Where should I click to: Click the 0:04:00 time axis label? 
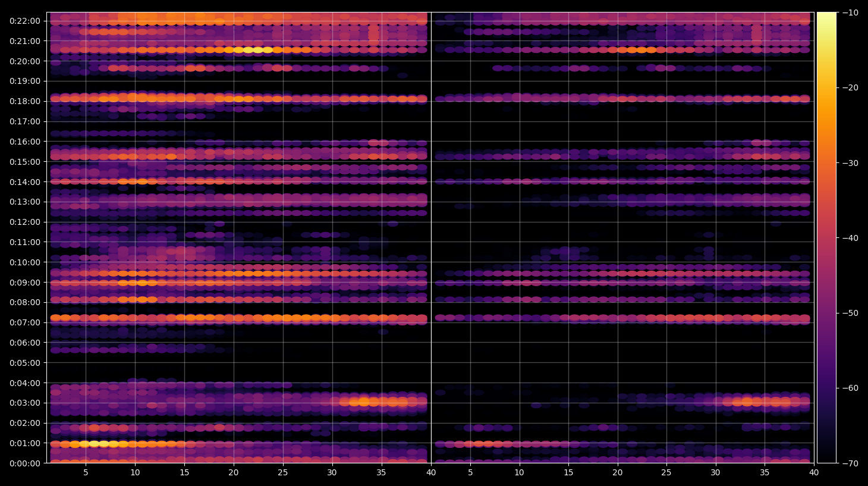[x=25, y=383]
